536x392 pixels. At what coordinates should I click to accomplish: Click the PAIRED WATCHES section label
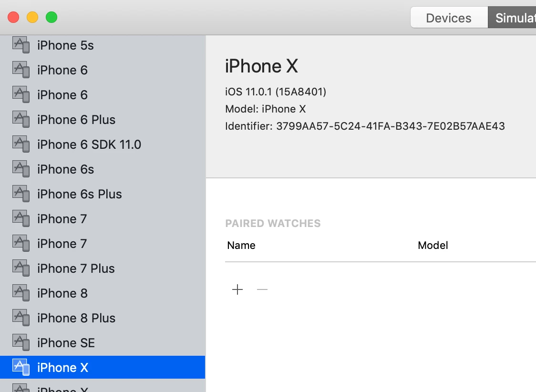(273, 223)
